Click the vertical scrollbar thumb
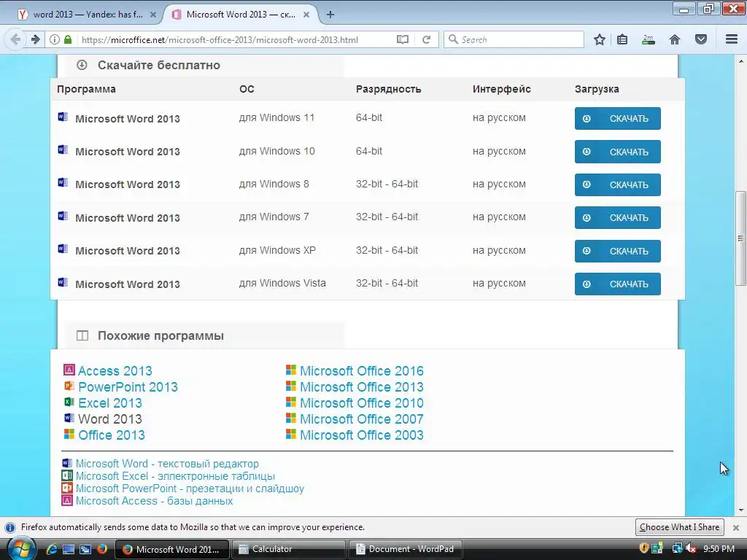 click(x=741, y=238)
